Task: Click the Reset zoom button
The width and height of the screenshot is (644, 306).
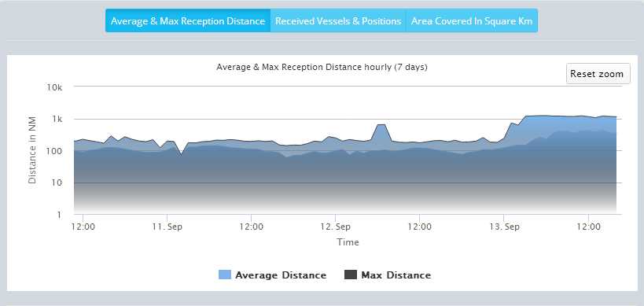Action: [x=598, y=74]
